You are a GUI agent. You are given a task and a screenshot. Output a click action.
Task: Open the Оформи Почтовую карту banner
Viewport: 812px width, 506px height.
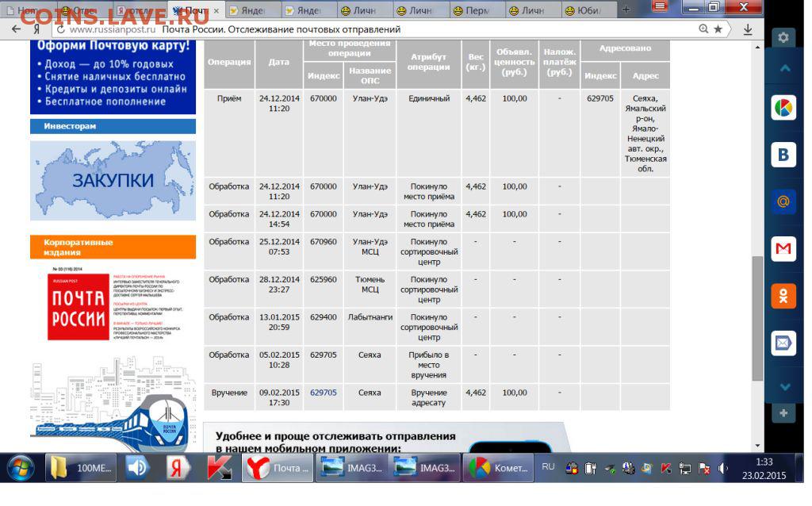113,77
